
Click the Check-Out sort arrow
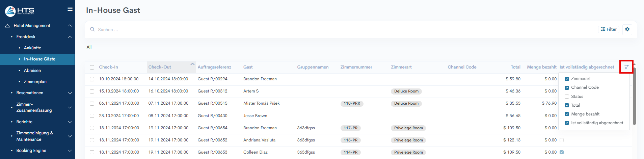tap(192, 64)
